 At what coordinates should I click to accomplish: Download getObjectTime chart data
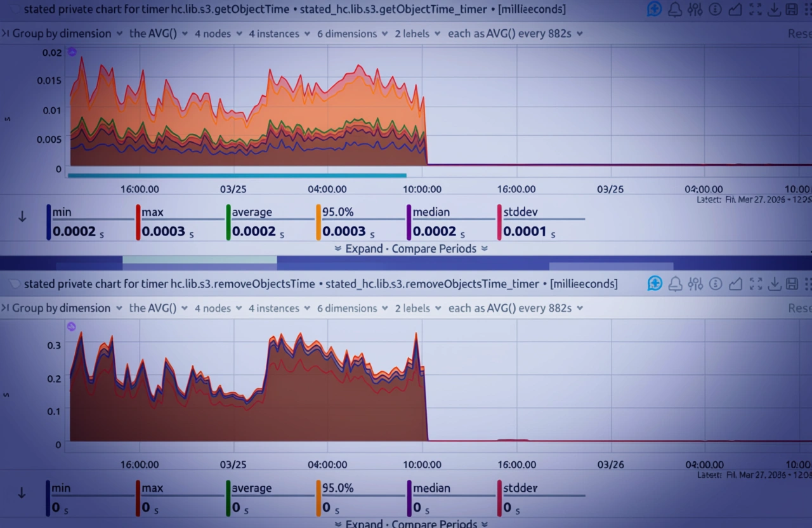pos(773,10)
